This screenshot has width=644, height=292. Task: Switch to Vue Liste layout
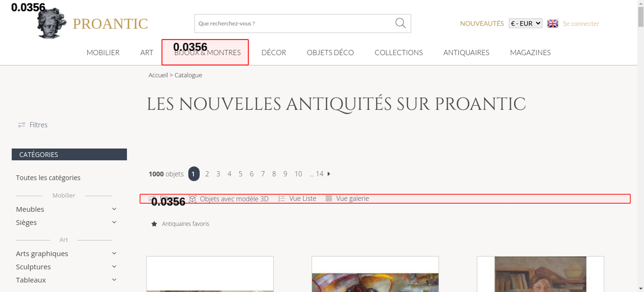pyautogui.click(x=297, y=199)
